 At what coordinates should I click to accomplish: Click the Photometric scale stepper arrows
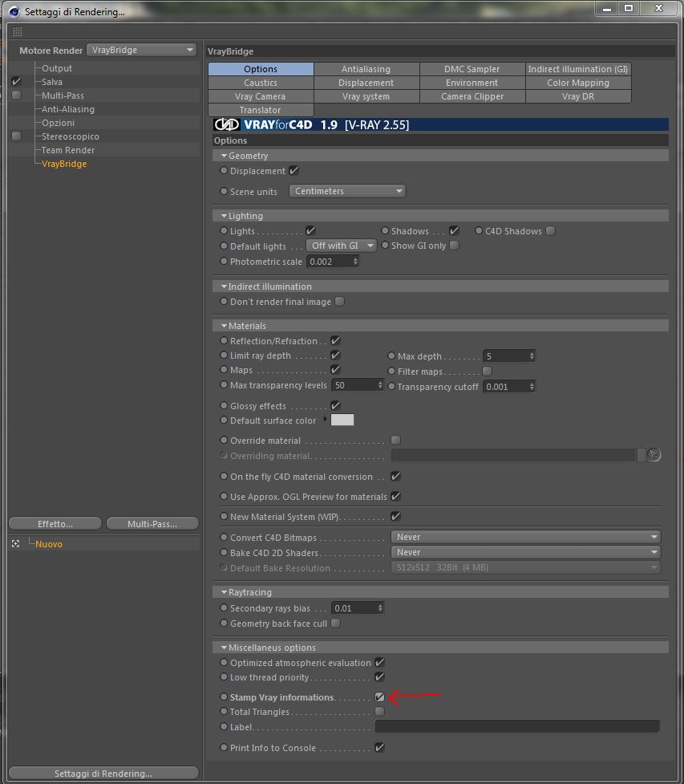[355, 261]
